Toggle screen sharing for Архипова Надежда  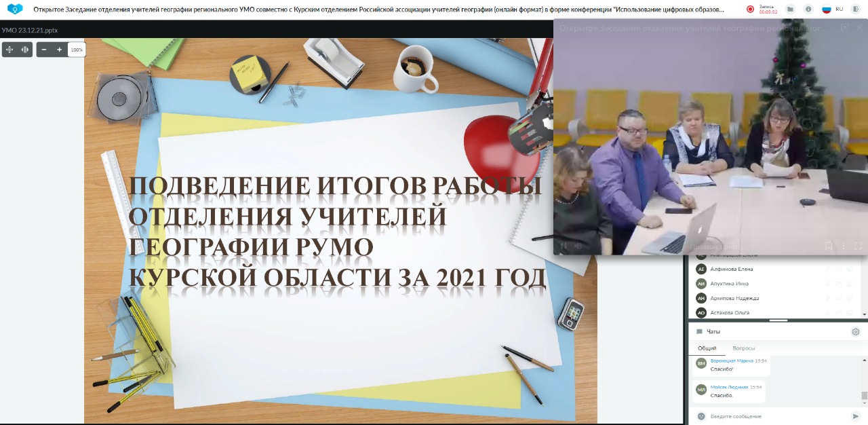click(x=849, y=298)
